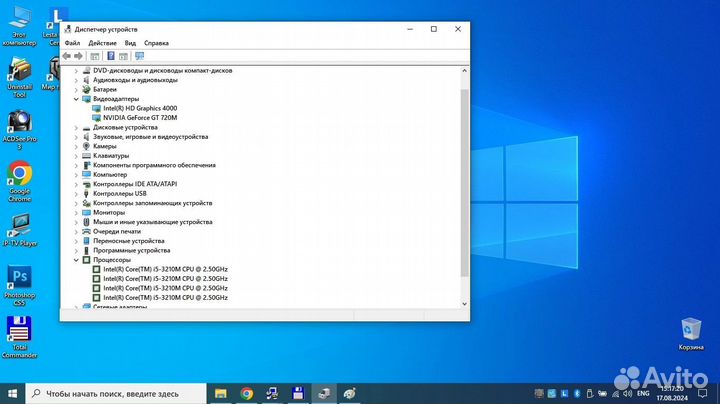Expand the Батареи category chevron

click(76, 90)
